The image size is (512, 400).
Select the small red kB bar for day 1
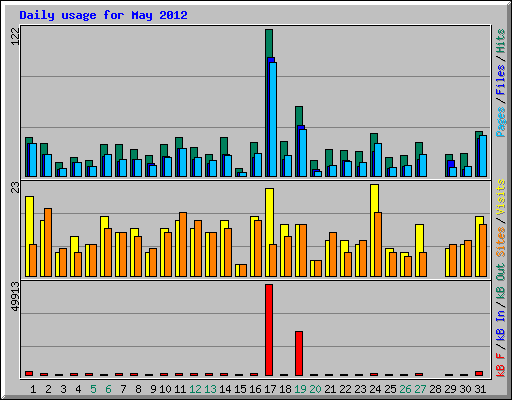(x=29, y=374)
